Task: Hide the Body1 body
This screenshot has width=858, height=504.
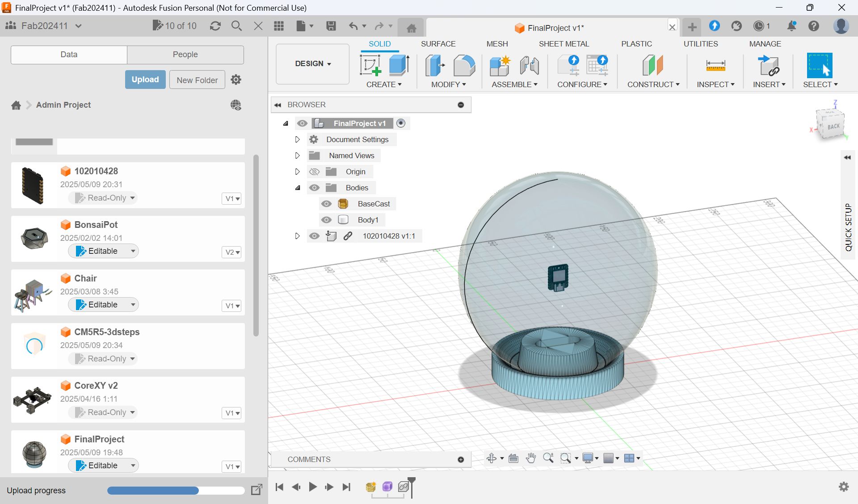Action: (326, 220)
